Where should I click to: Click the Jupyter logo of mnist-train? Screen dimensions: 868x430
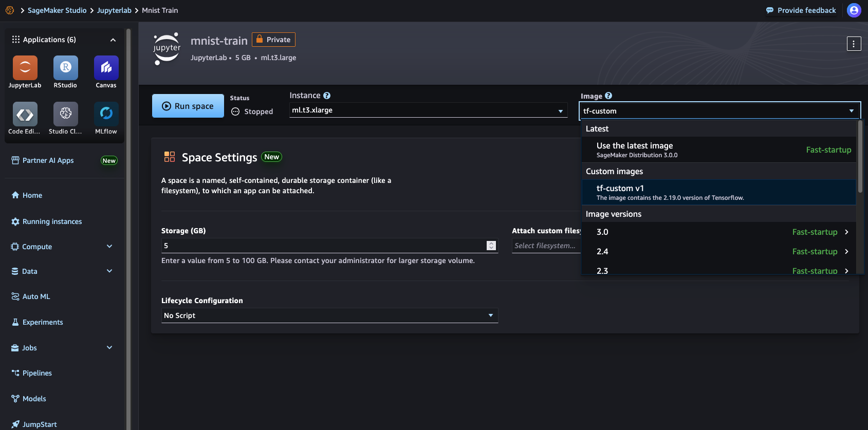click(x=167, y=49)
